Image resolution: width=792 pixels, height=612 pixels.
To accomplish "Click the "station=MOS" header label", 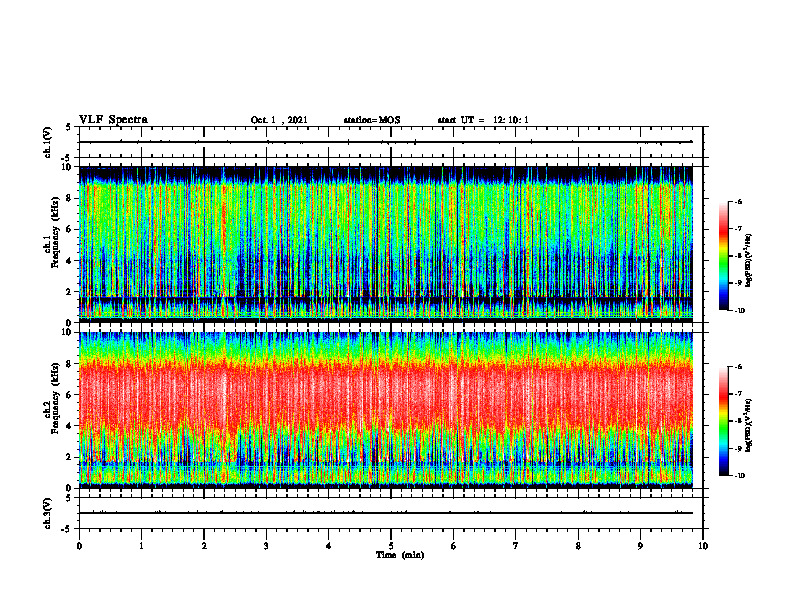I will [372, 120].
